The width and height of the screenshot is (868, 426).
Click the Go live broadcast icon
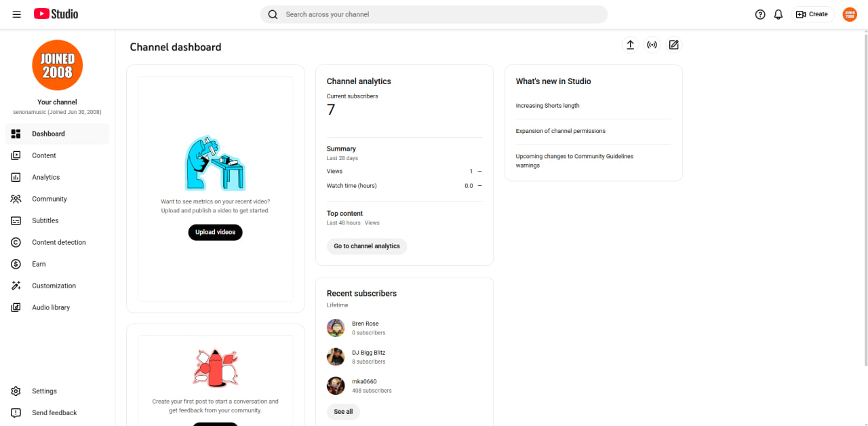(652, 45)
